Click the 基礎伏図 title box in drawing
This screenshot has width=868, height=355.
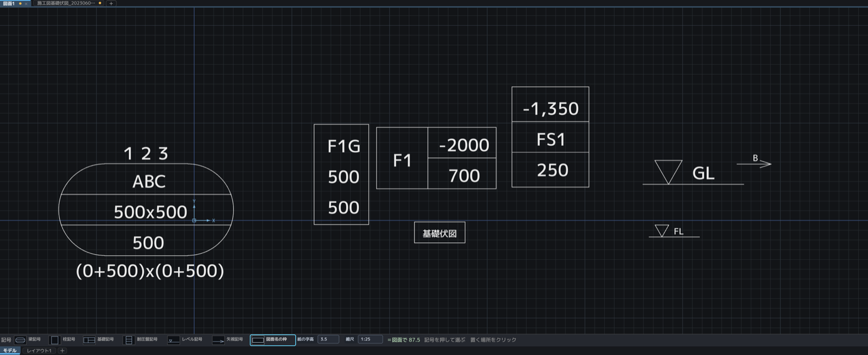439,233
